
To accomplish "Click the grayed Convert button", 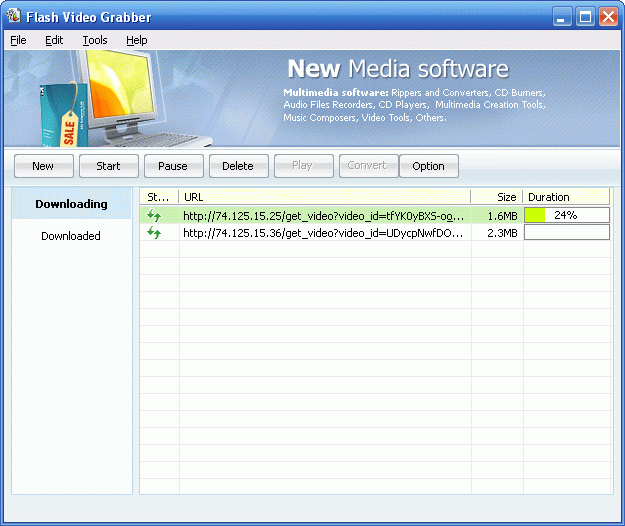I will click(x=369, y=166).
